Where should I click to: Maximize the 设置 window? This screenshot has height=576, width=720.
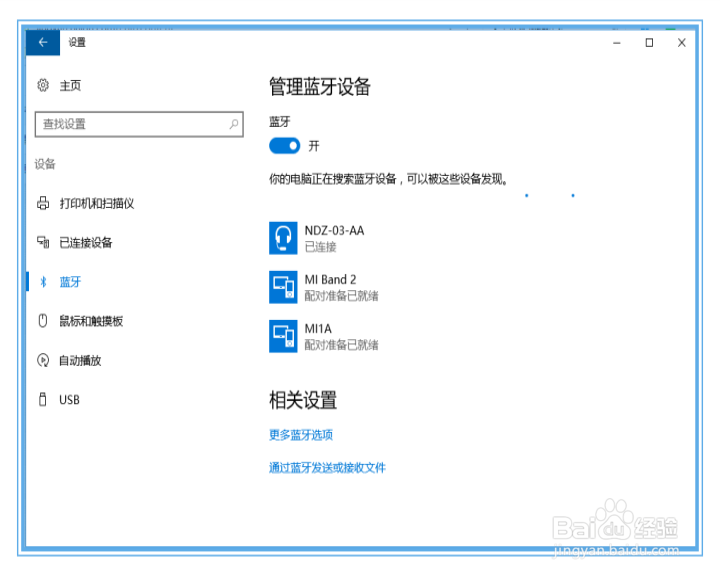[649, 43]
